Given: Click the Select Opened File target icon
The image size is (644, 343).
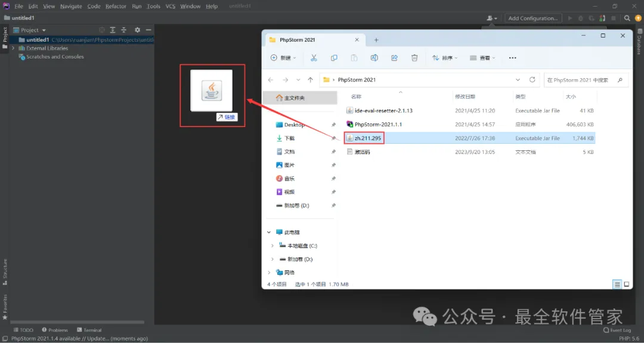Looking at the screenshot, I should point(102,30).
